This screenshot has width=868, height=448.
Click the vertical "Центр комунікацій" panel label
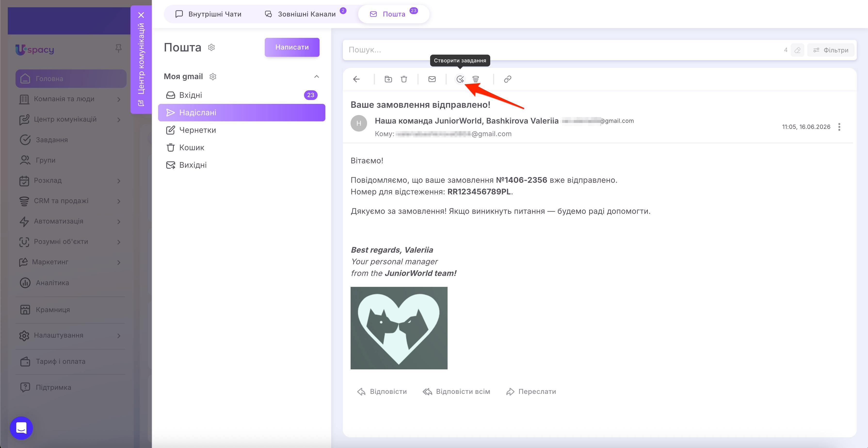(x=141, y=59)
